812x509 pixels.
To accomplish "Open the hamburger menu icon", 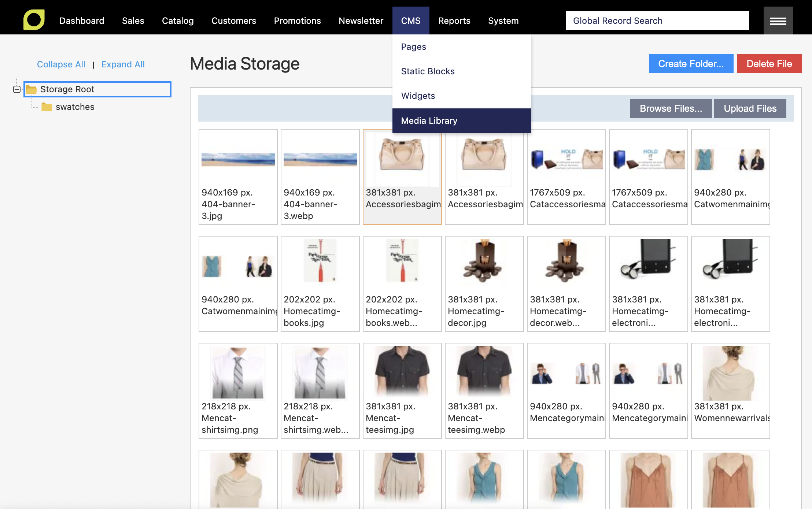I will [x=778, y=21].
